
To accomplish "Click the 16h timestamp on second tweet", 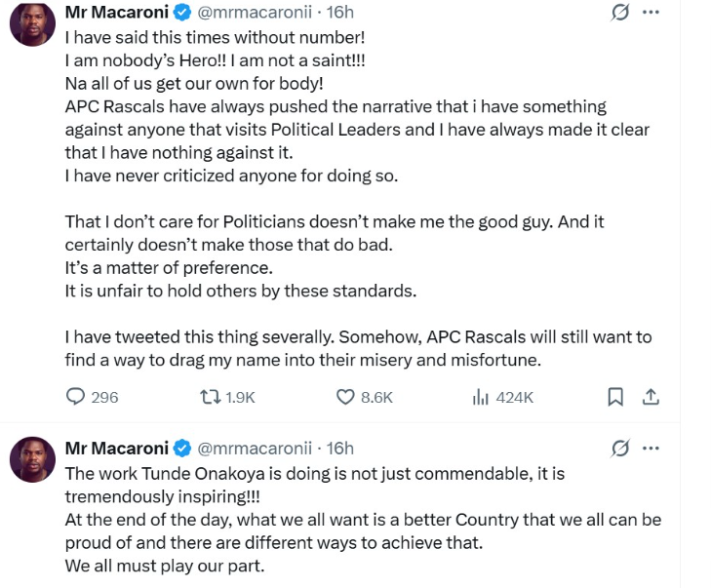I will [x=340, y=449].
